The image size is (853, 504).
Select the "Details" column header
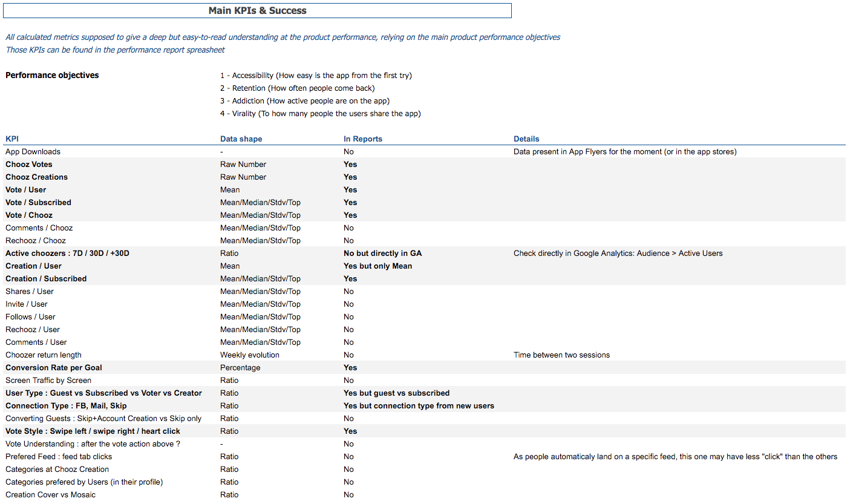tap(526, 139)
